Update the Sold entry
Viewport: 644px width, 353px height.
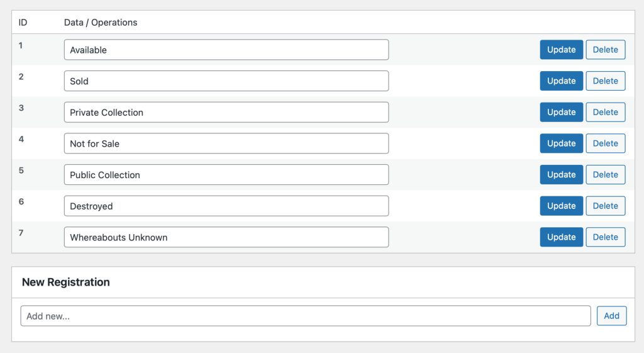[x=561, y=81]
